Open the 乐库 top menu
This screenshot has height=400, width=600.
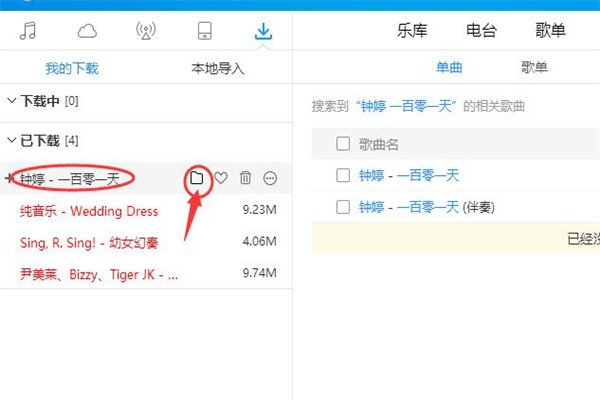pos(412,30)
